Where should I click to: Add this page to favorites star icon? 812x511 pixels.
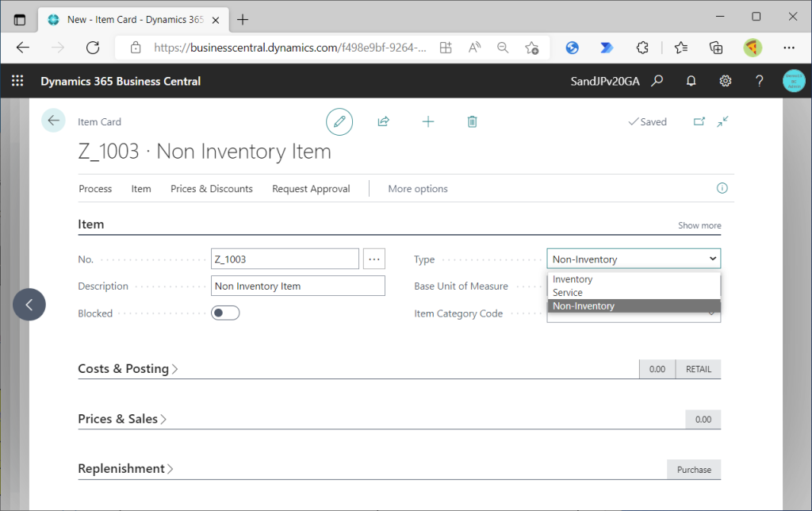532,48
